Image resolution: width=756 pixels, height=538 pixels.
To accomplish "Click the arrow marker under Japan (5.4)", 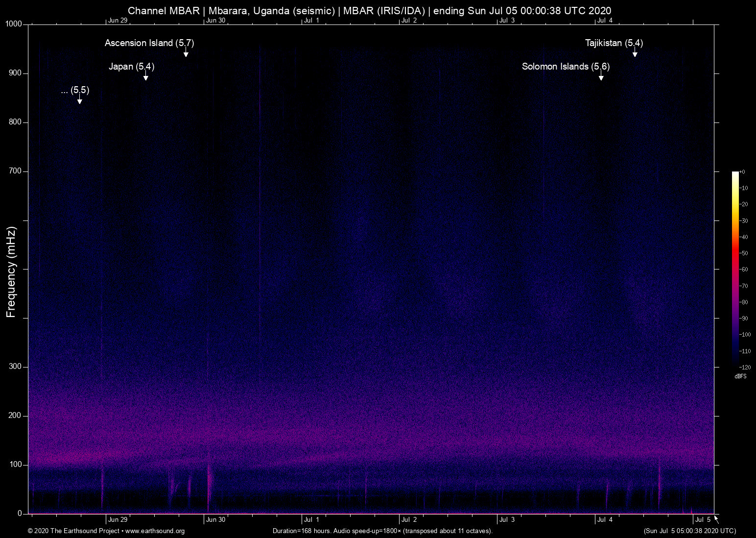I will tap(146, 77).
